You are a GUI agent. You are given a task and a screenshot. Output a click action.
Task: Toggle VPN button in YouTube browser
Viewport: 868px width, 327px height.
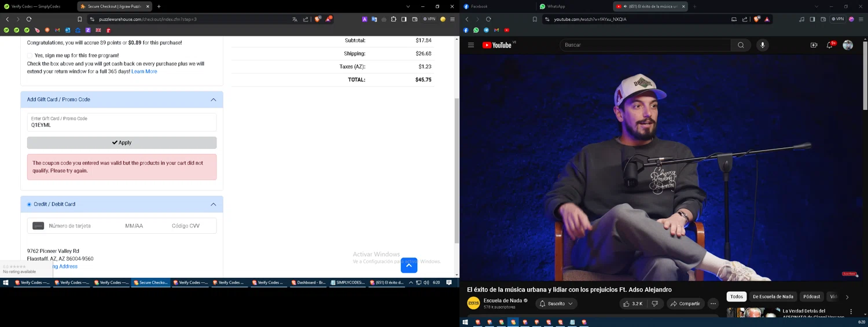(x=838, y=19)
